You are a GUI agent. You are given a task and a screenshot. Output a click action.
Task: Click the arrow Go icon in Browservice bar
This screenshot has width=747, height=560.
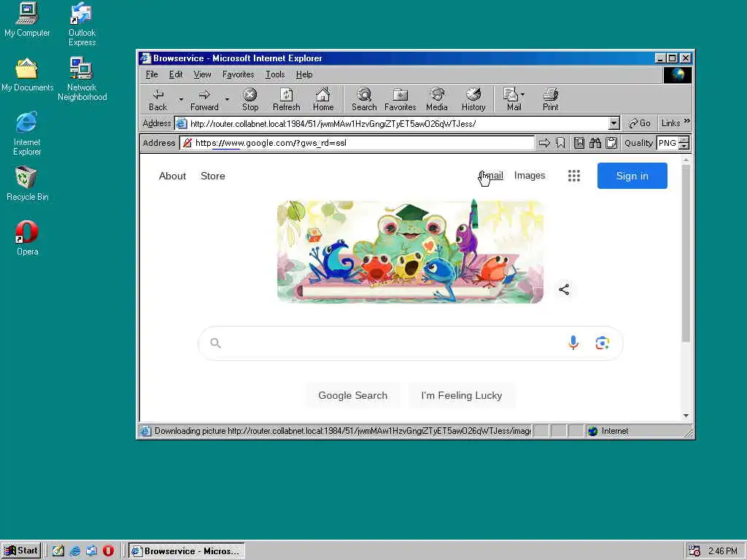pos(544,143)
